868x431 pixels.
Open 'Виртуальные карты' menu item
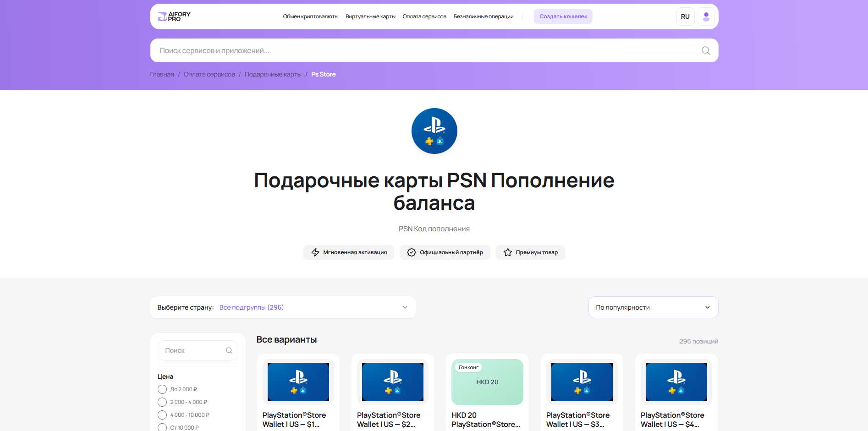370,16
